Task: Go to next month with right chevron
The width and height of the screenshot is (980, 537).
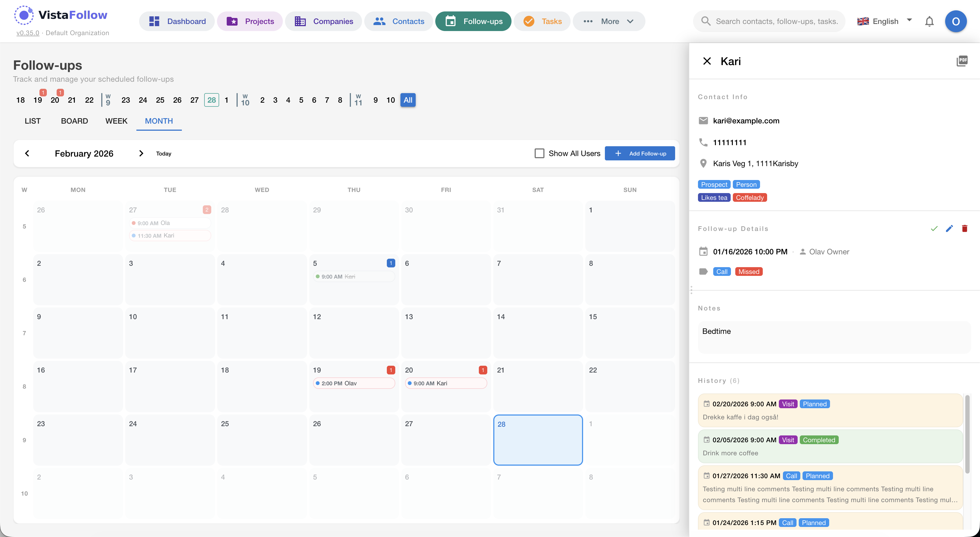Action: pos(141,153)
